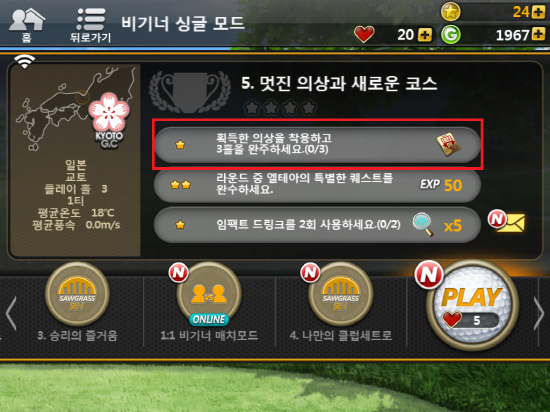550x412 pixels.
Task: Select the 엘테아 special quest EXP 50 row
Action: point(317,184)
